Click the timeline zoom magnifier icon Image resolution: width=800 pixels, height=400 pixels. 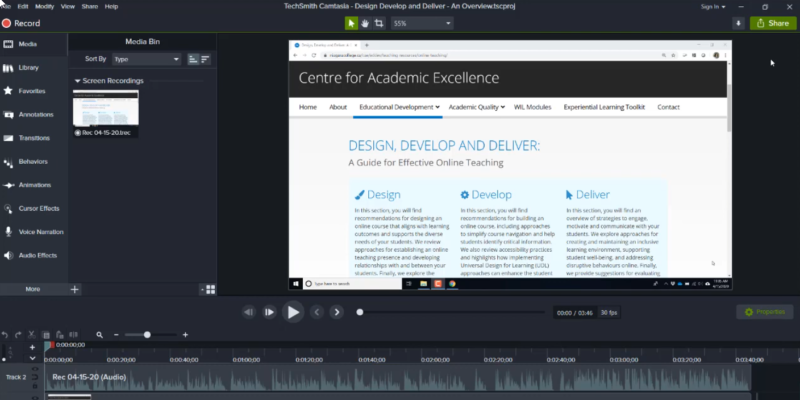(99, 335)
